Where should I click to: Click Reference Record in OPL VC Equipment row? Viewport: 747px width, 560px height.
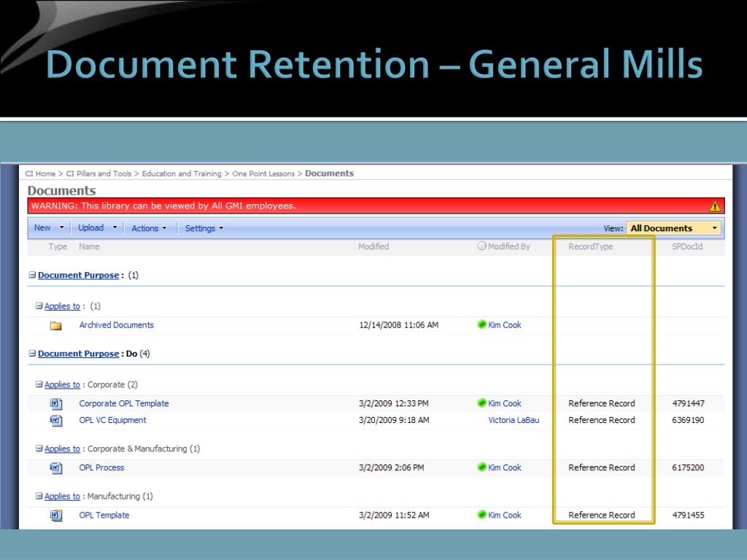[602, 421]
